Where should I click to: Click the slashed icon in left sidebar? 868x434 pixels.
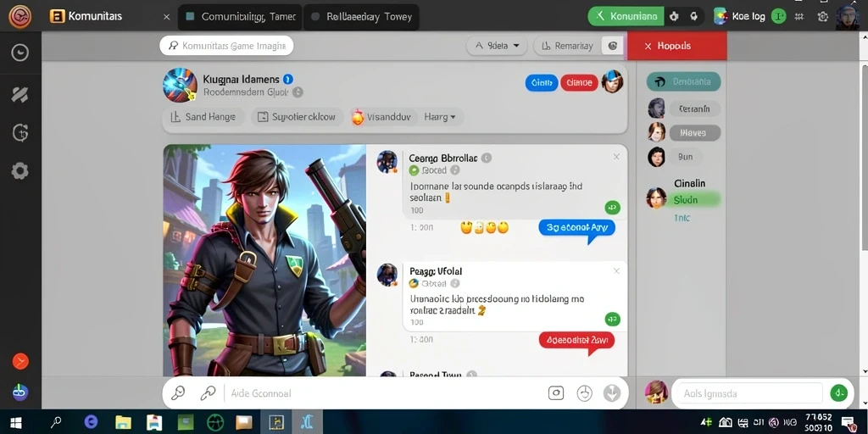(20, 95)
